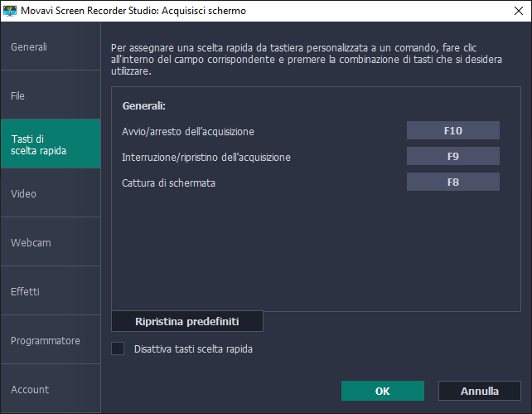The image size is (532, 414).
Task: Show the Effetti tab
Action: pyautogui.click(x=50, y=292)
